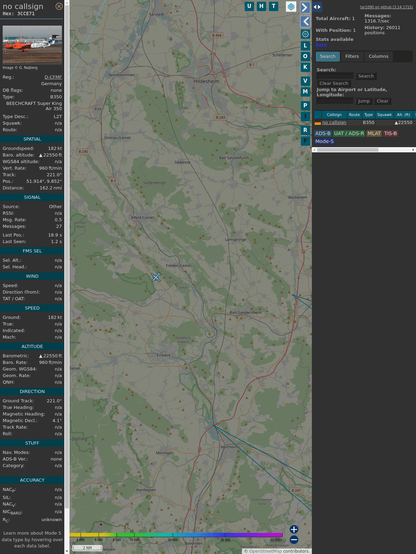Click the aircraft table horizontal scrollbar
The width and height of the screenshot is (416, 554).
[x=364, y=150]
